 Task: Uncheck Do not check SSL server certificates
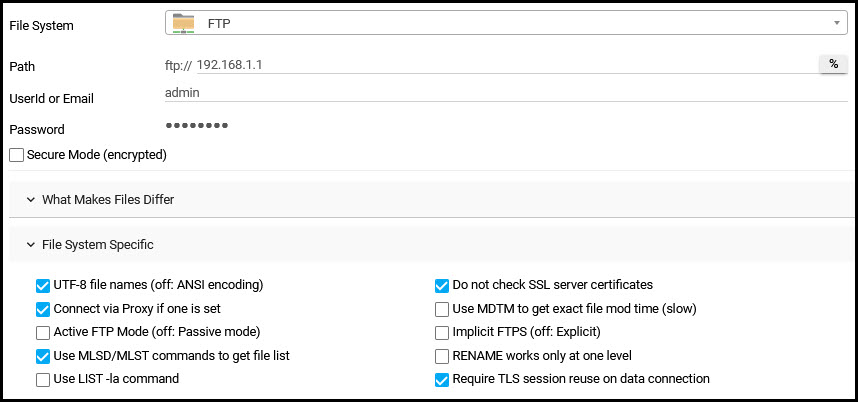point(442,285)
